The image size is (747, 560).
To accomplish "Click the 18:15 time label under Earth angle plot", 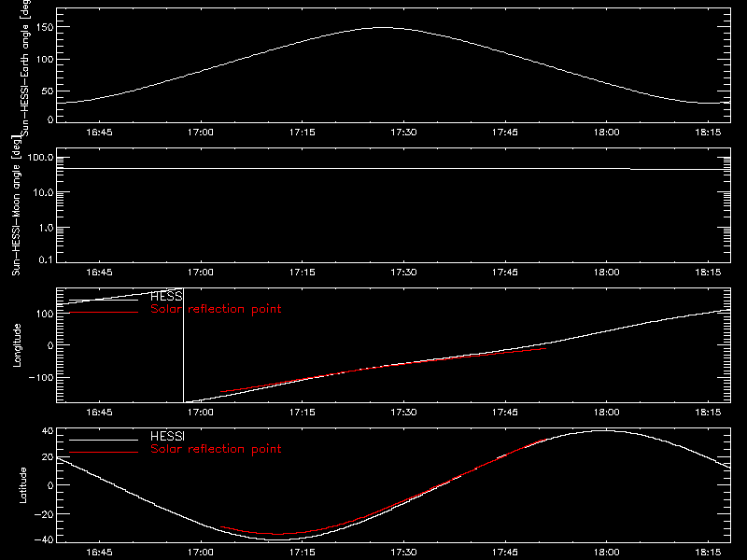I will [708, 133].
